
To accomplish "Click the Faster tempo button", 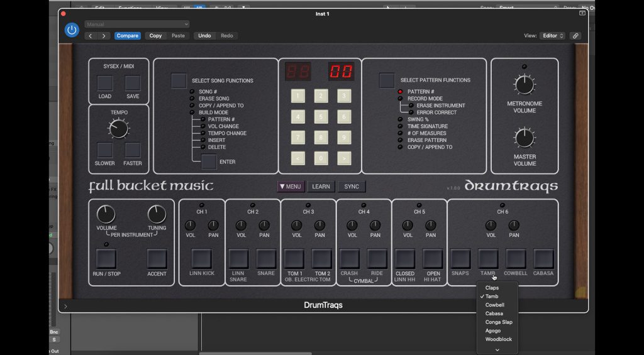I will point(133,150).
